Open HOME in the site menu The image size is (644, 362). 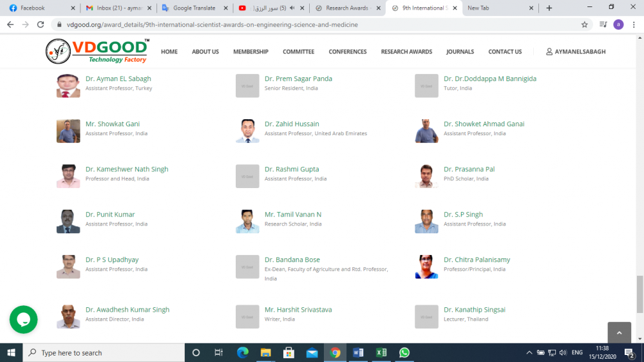(x=169, y=52)
